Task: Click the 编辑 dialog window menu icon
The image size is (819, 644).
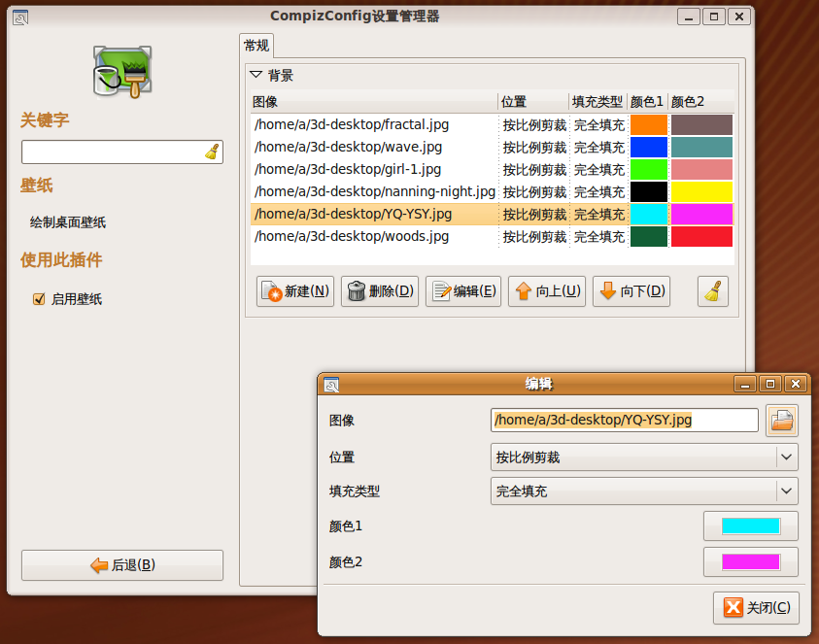Action: pos(331,385)
